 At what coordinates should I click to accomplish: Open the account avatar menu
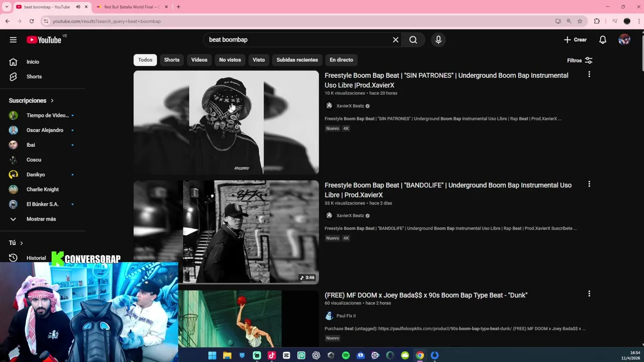[624, 40]
